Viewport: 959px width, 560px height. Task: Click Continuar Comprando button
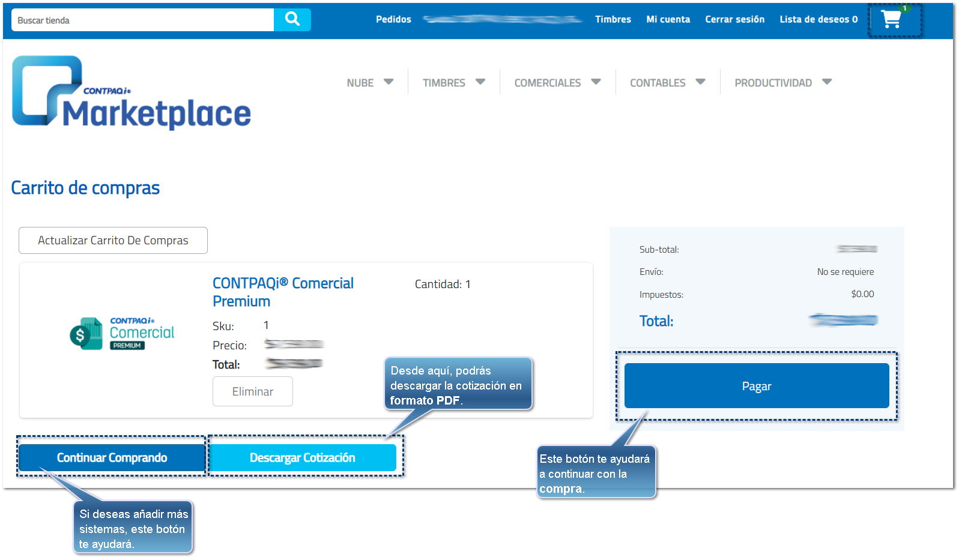(112, 458)
